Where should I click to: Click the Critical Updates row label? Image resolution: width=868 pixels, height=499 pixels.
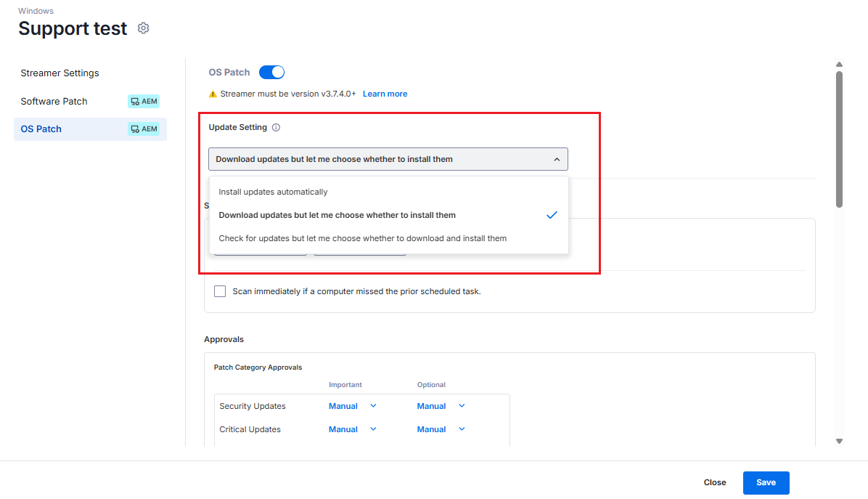[250, 429]
